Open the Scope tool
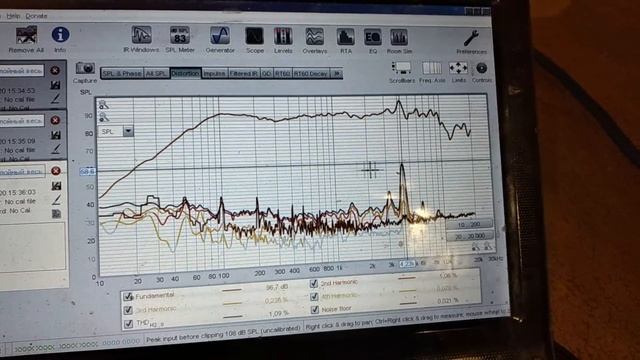Image resolution: width=640 pixels, height=360 pixels. [x=254, y=36]
